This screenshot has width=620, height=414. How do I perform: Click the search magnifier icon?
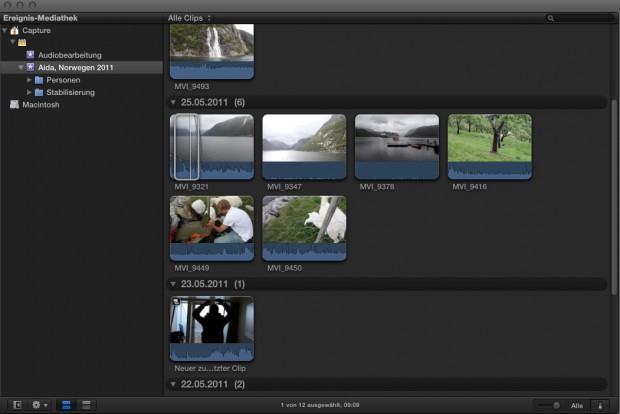pyautogui.click(x=550, y=18)
